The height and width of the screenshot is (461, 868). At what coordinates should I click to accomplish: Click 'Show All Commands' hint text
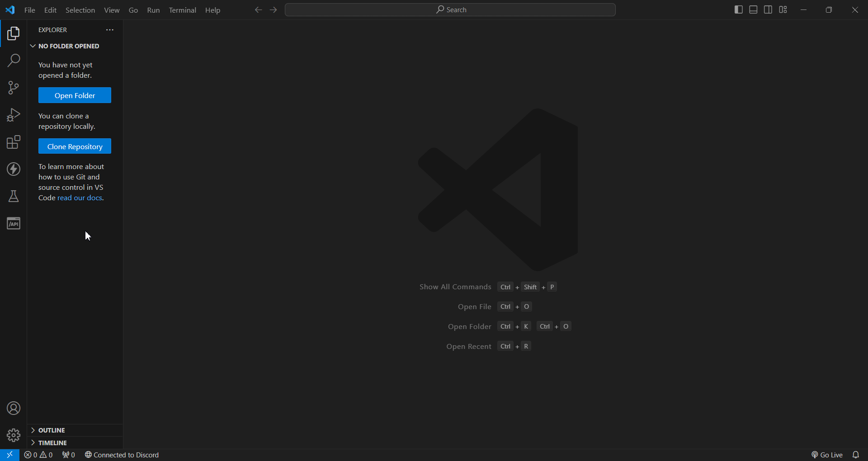point(455,287)
